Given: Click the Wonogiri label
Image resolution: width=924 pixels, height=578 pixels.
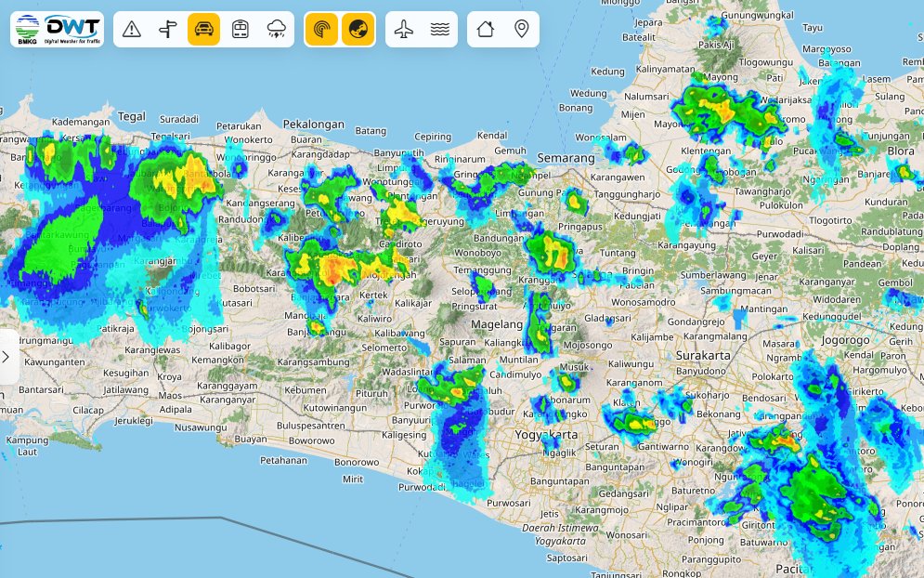Looking at the screenshot, I should (x=693, y=462).
